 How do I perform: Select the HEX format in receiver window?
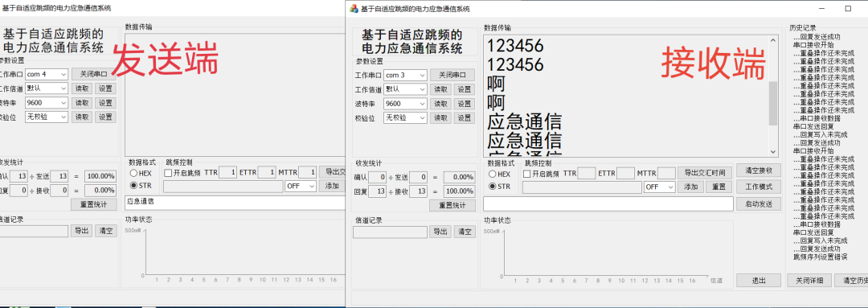(x=493, y=174)
